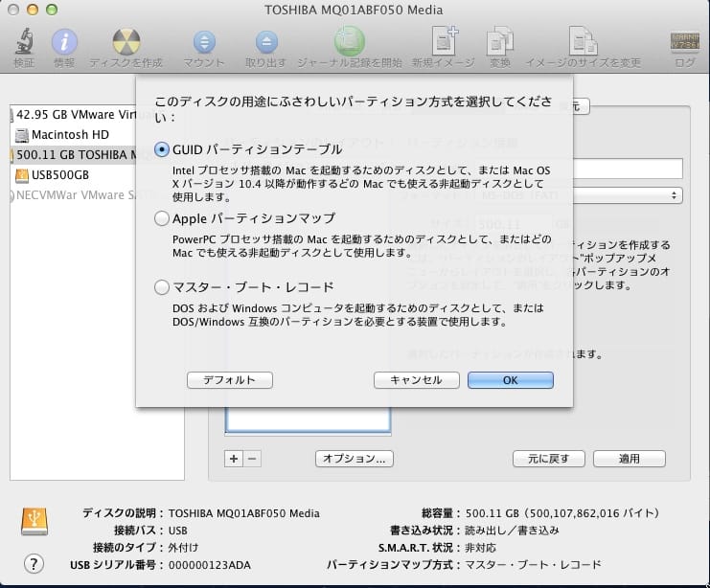The image size is (710, 588).
Task: Click the Mount (マウント) toolbar icon
Action: click(204, 42)
